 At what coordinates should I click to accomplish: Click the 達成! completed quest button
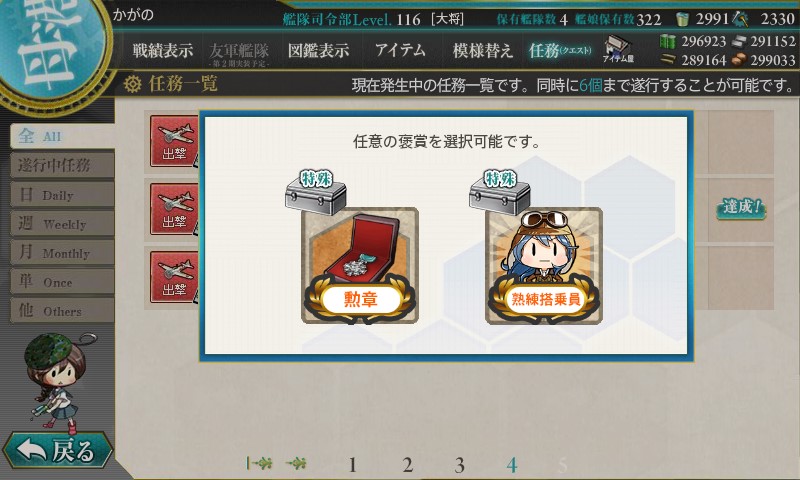click(x=741, y=208)
